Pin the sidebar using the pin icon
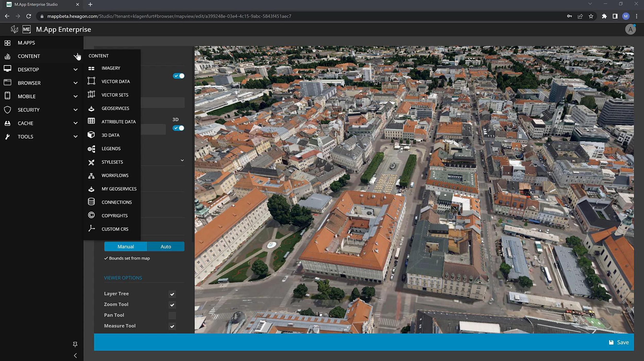Screen dimensions: 644x361 pyautogui.click(x=75, y=344)
